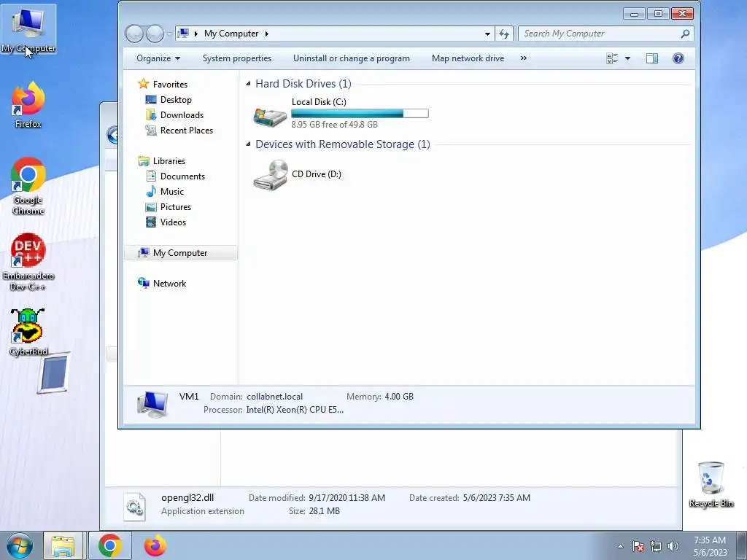Click the search magnifier icon
This screenshot has height=560, width=747.
[685, 34]
